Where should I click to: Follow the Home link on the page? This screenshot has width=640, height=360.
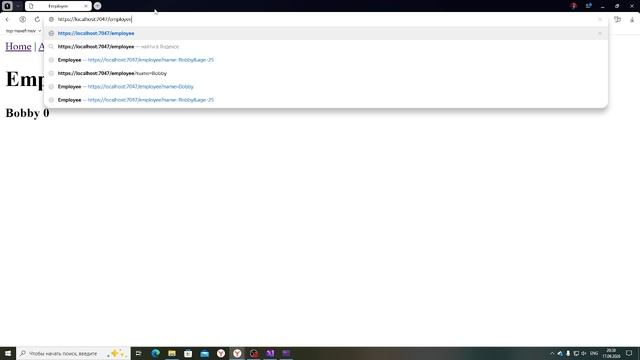18,47
